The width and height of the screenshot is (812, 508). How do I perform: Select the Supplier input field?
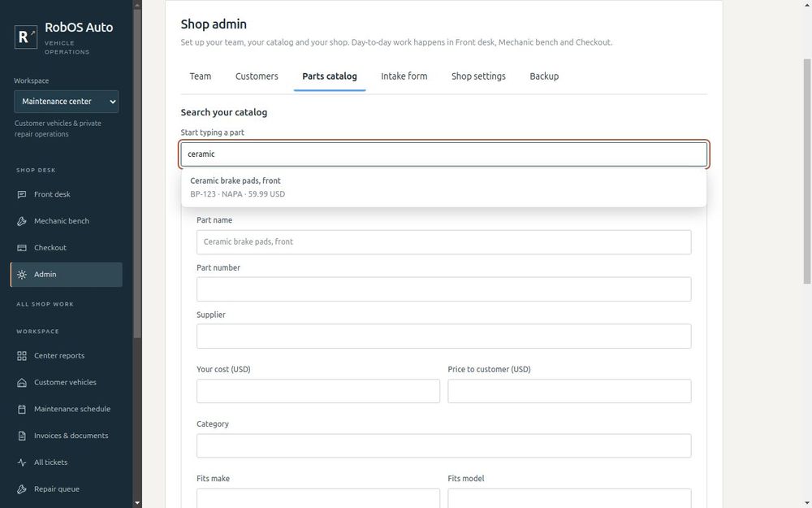[444, 336]
